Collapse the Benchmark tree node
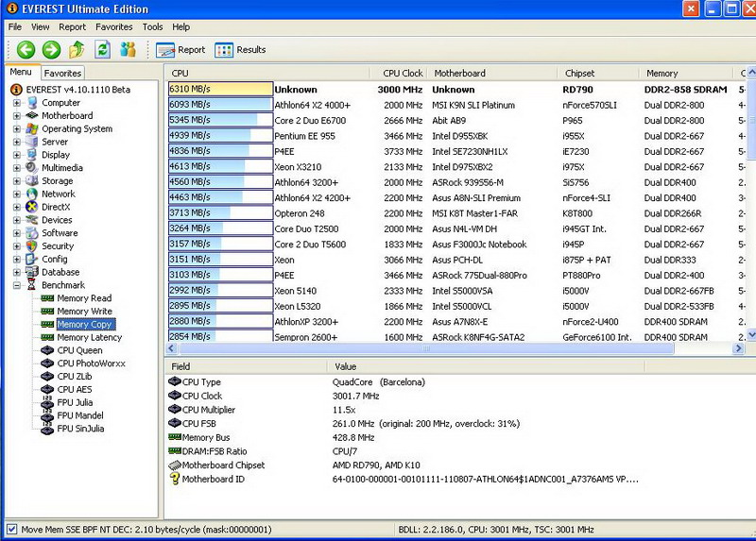 pos(17,285)
